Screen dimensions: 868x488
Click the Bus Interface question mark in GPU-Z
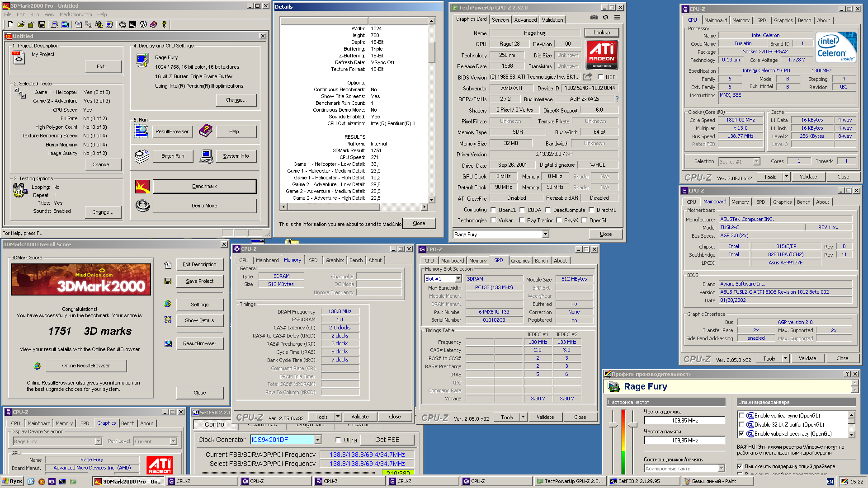pos(617,99)
